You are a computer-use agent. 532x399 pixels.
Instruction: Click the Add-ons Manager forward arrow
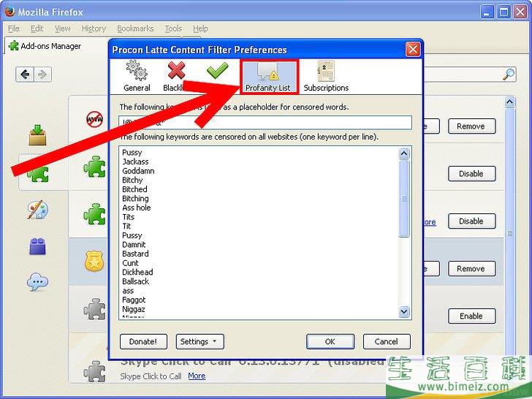[x=42, y=75]
